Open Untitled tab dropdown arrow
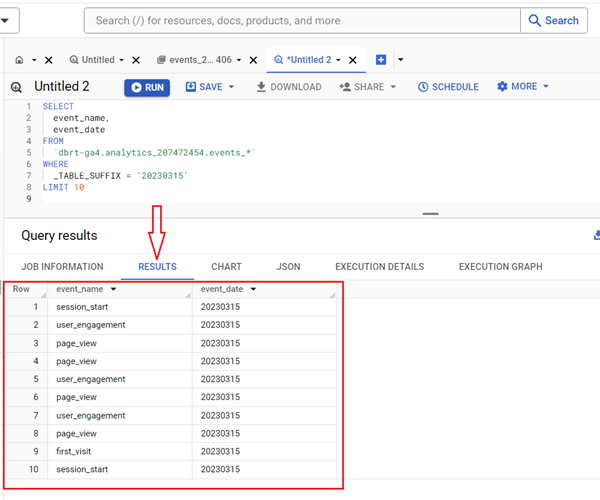 pyautogui.click(x=121, y=60)
